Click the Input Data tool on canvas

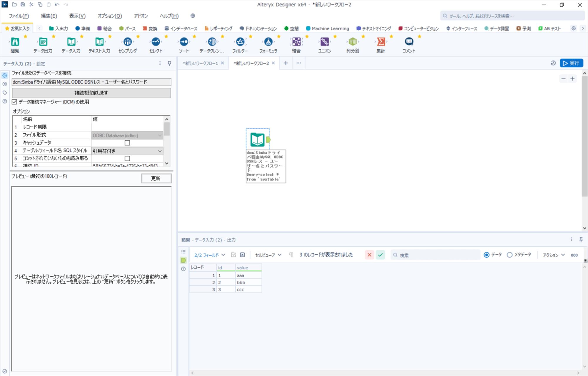(258, 140)
